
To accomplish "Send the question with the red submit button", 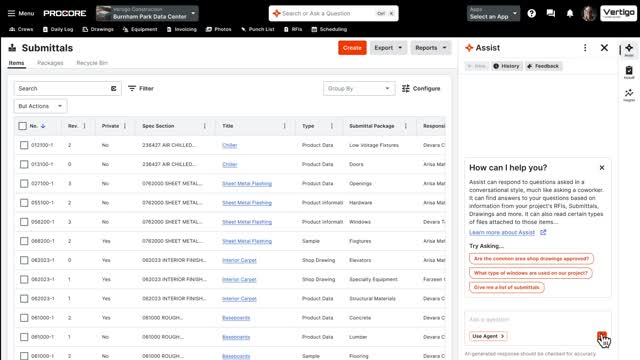I will (x=602, y=336).
